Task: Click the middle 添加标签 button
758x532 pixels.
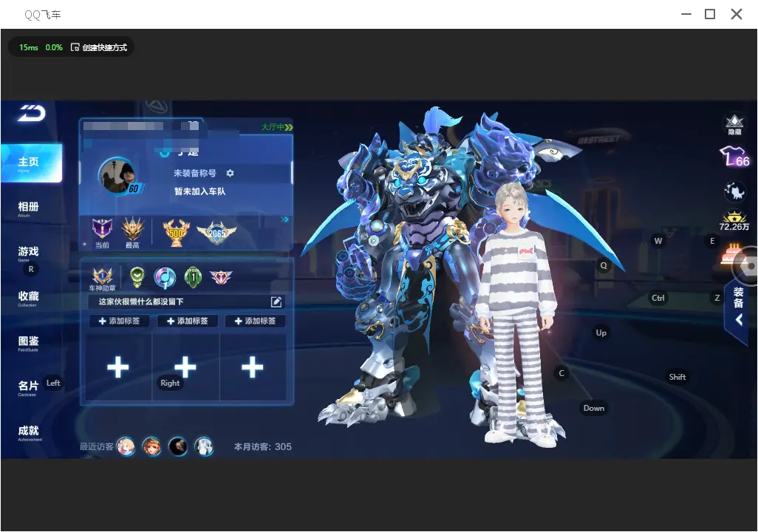Action: (x=187, y=321)
